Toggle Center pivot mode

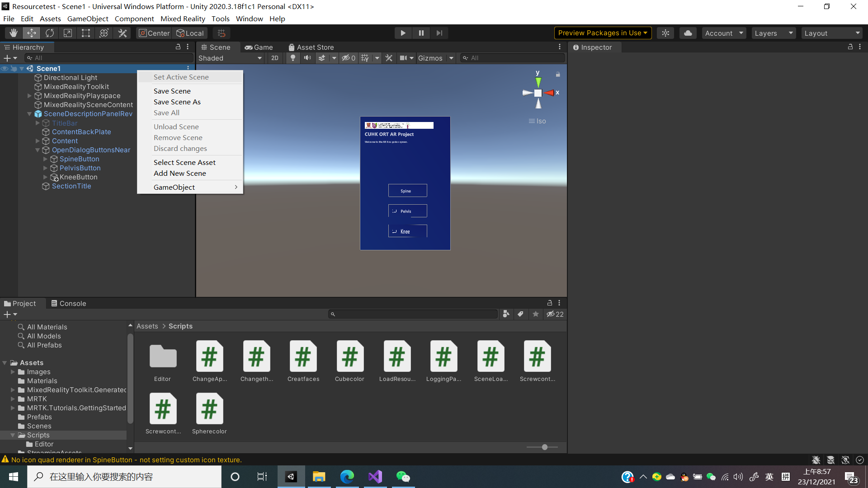tap(154, 33)
